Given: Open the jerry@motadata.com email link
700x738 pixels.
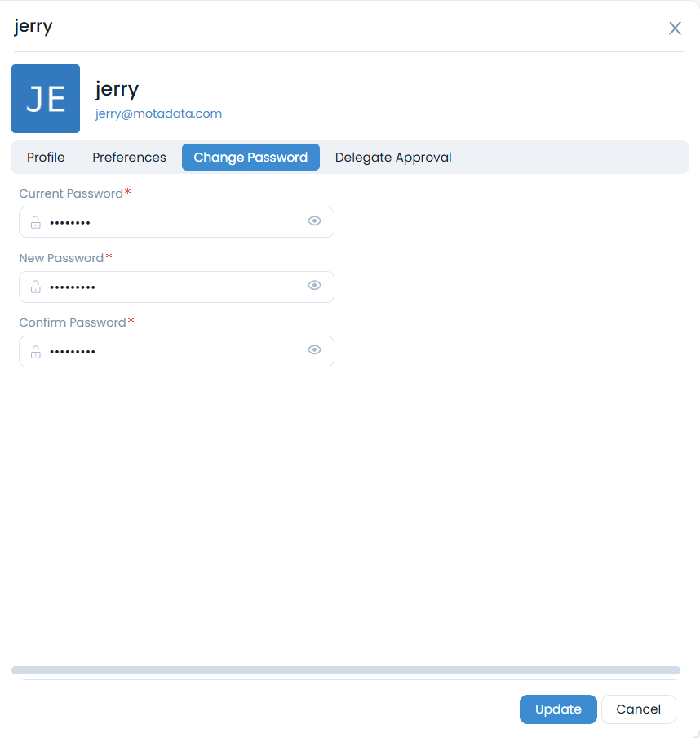Looking at the screenshot, I should (158, 113).
